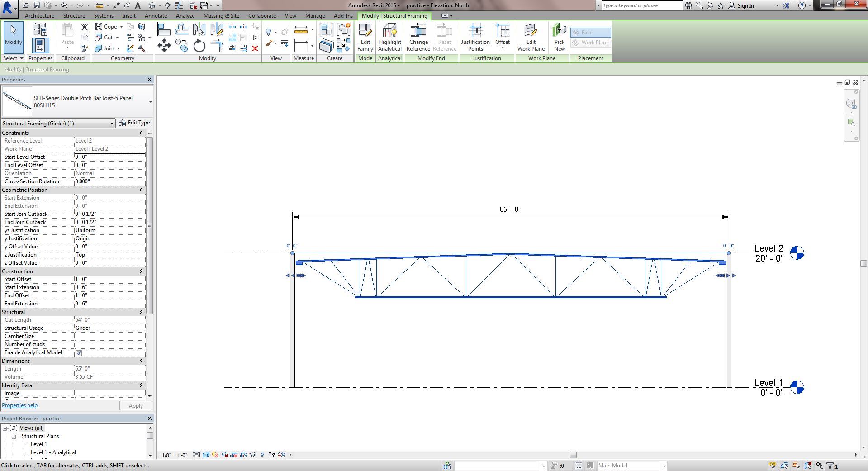Open the Justification Points tool
Image resolution: width=868 pixels, height=471 pixels.
point(475,37)
